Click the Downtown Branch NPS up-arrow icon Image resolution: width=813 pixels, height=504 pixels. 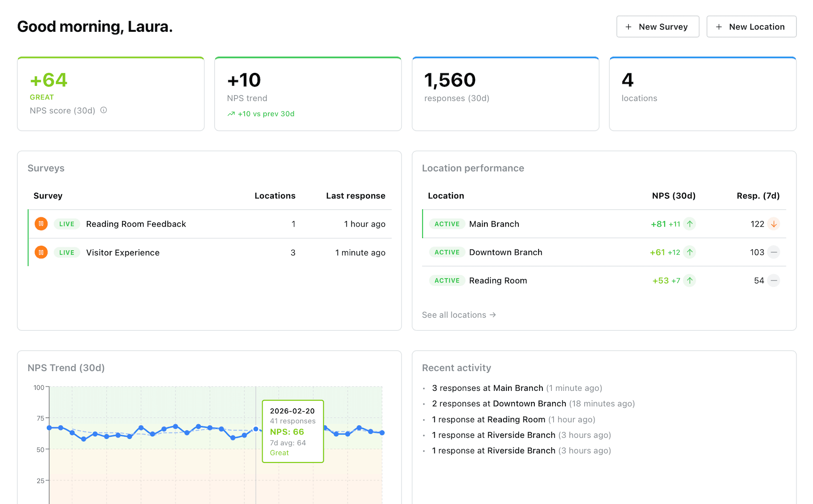pos(690,252)
